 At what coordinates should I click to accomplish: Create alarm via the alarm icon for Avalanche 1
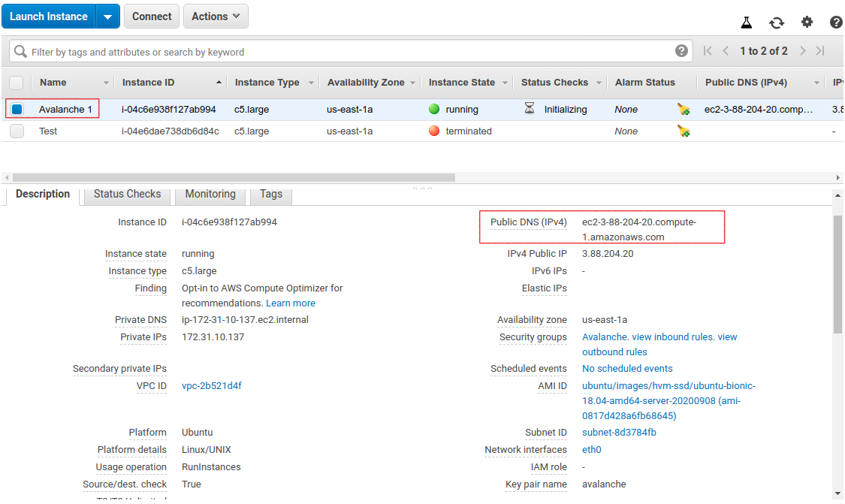tap(683, 108)
